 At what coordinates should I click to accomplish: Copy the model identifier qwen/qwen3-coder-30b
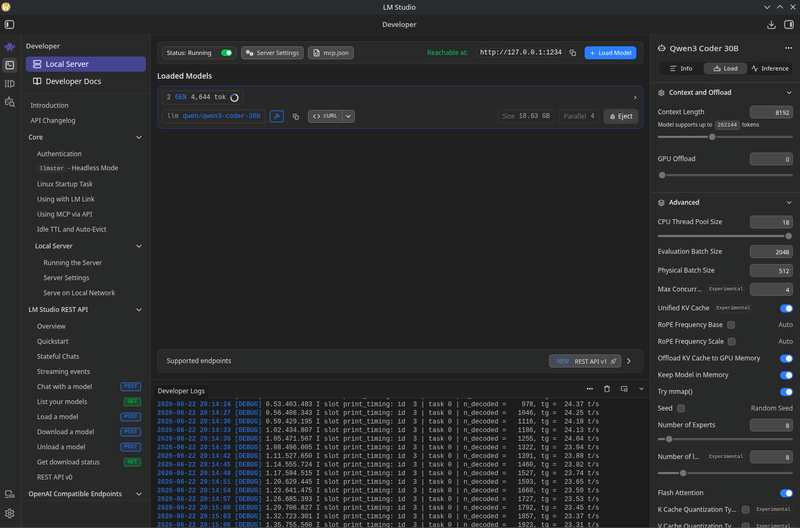[x=295, y=116]
